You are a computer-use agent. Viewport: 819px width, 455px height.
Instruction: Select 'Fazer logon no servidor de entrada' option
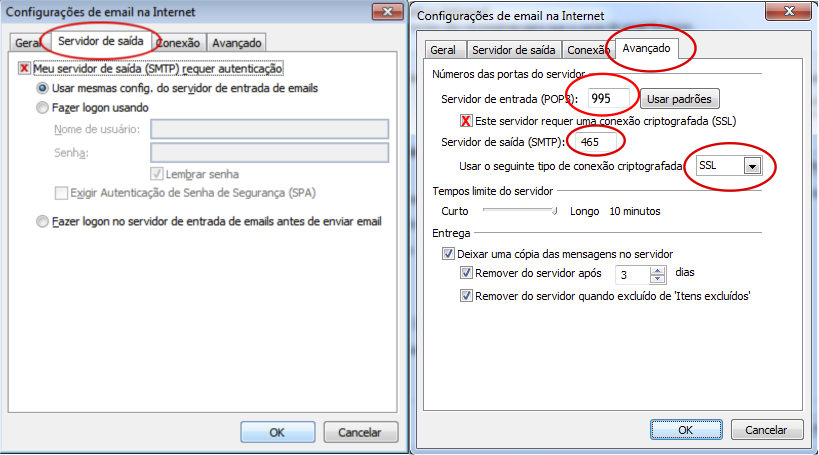pyautogui.click(x=42, y=221)
